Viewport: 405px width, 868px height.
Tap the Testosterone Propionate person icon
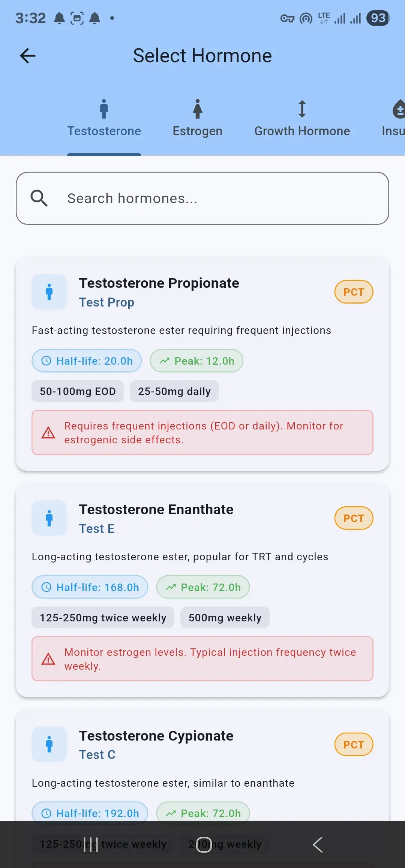(49, 292)
